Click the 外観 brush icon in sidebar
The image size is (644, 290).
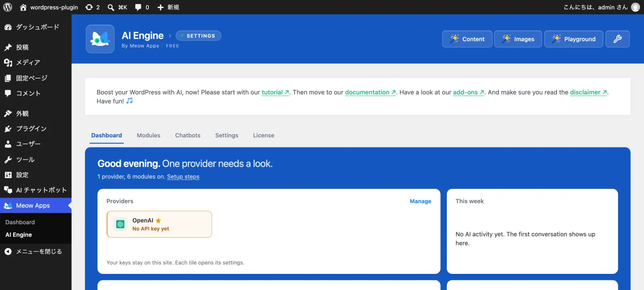coord(8,114)
